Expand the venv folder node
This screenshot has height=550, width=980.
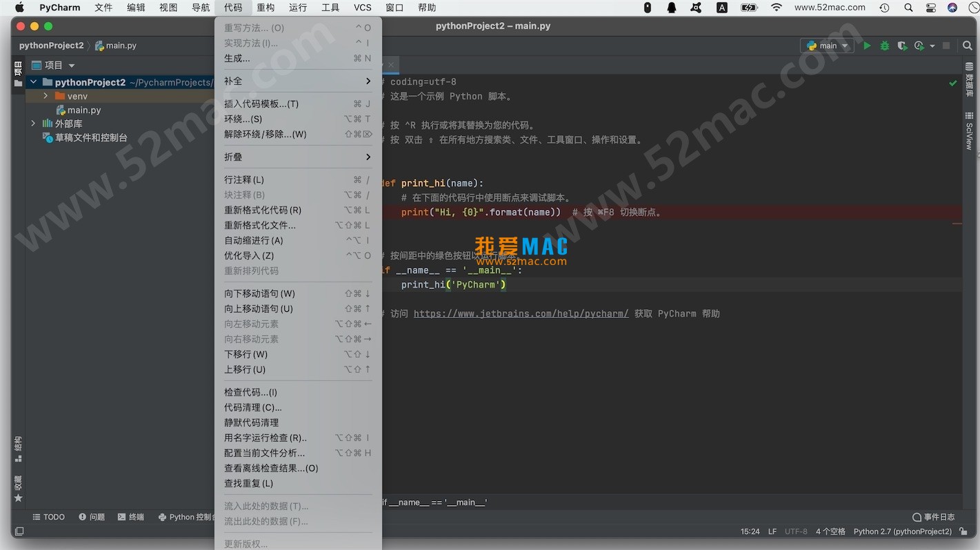tap(46, 96)
